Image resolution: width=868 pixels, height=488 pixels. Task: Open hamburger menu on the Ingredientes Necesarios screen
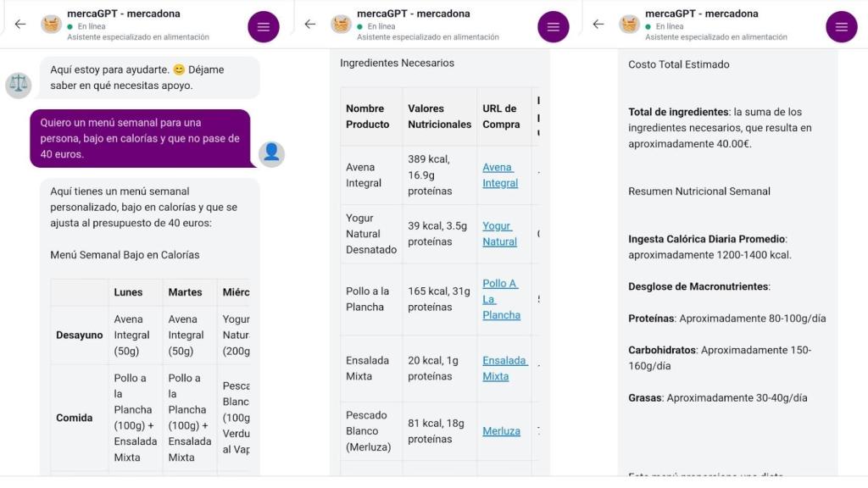pyautogui.click(x=553, y=26)
